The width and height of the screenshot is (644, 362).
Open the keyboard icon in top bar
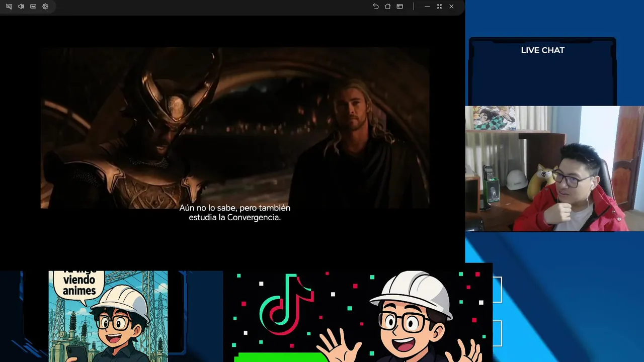tap(33, 7)
